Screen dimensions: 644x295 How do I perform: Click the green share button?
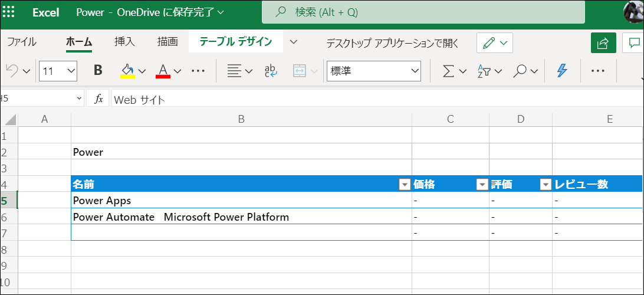[x=603, y=42]
